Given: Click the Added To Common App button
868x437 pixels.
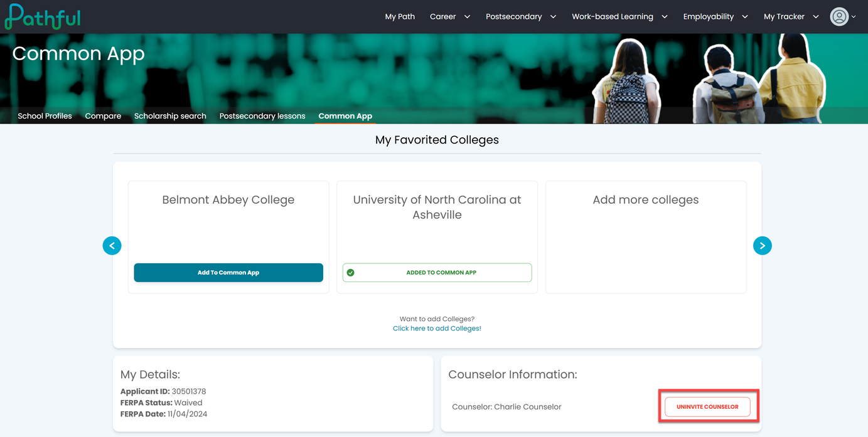Looking at the screenshot, I should (x=437, y=273).
